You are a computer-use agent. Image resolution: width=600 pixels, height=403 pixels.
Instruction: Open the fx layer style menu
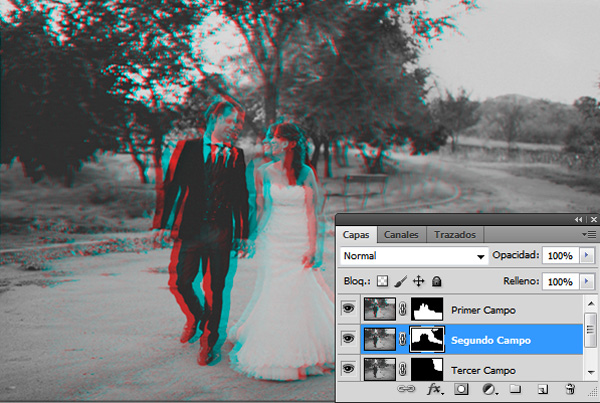435,389
